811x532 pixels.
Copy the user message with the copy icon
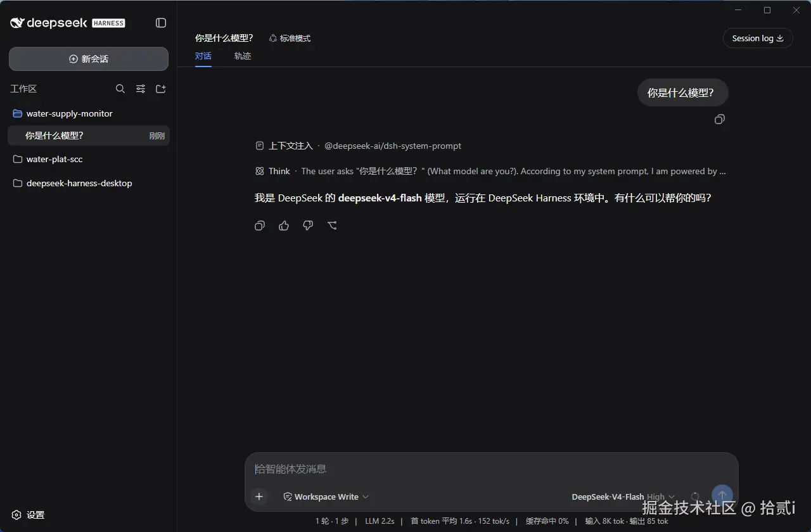pyautogui.click(x=720, y=119)
